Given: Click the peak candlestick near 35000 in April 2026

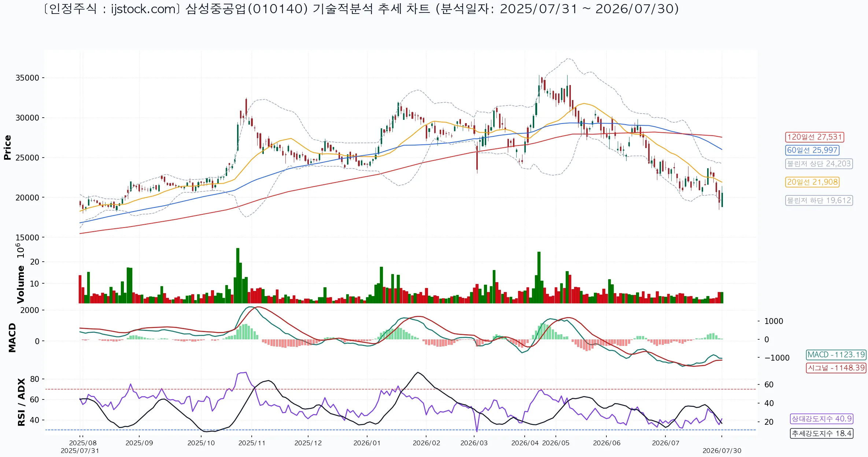Looking at the screenshot, I should coord(539,90).
